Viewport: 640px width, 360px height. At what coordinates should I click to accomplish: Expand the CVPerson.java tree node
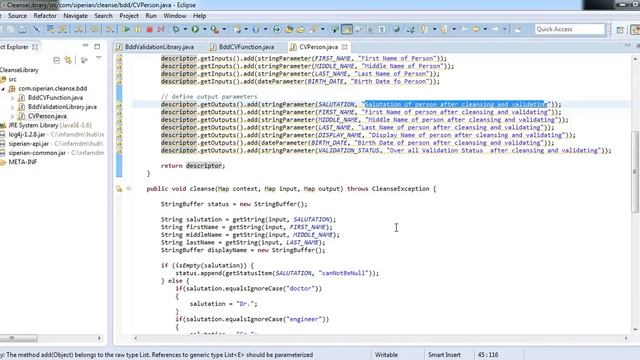click(12, 116)
